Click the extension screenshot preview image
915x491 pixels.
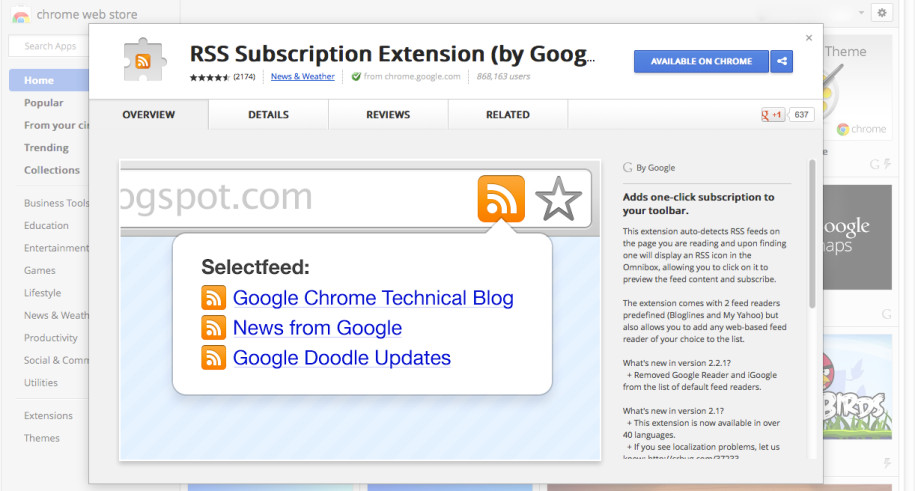(x=360, y=310)
